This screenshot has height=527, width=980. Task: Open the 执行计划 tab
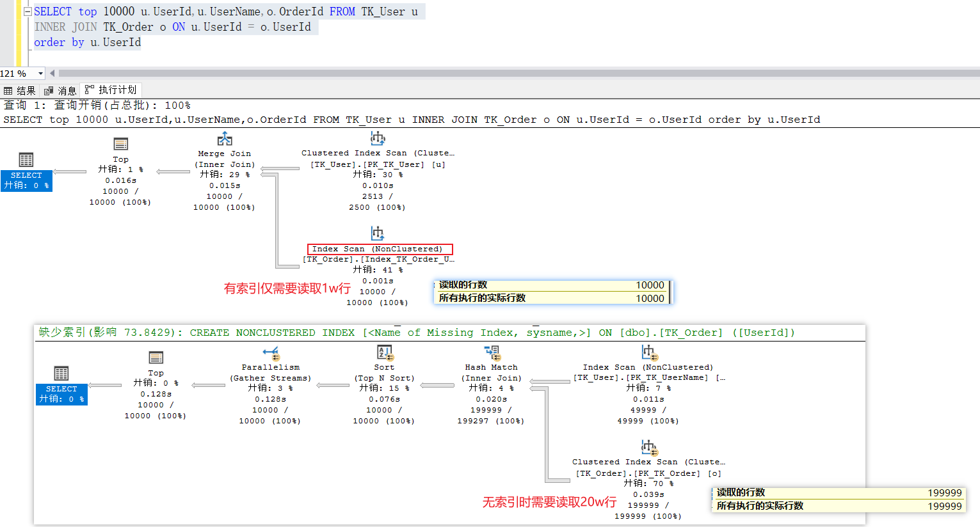coord(111,90)
